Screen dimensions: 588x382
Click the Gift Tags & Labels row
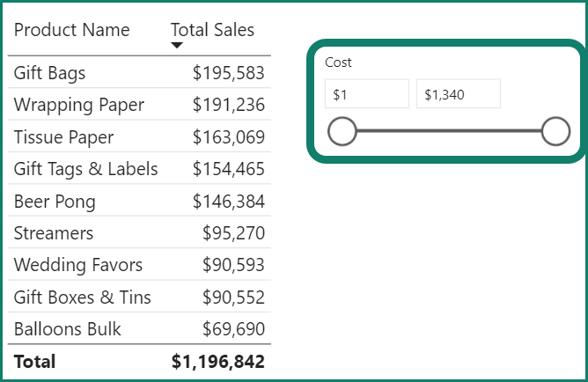pyautogui.click(x=85, y=169)
